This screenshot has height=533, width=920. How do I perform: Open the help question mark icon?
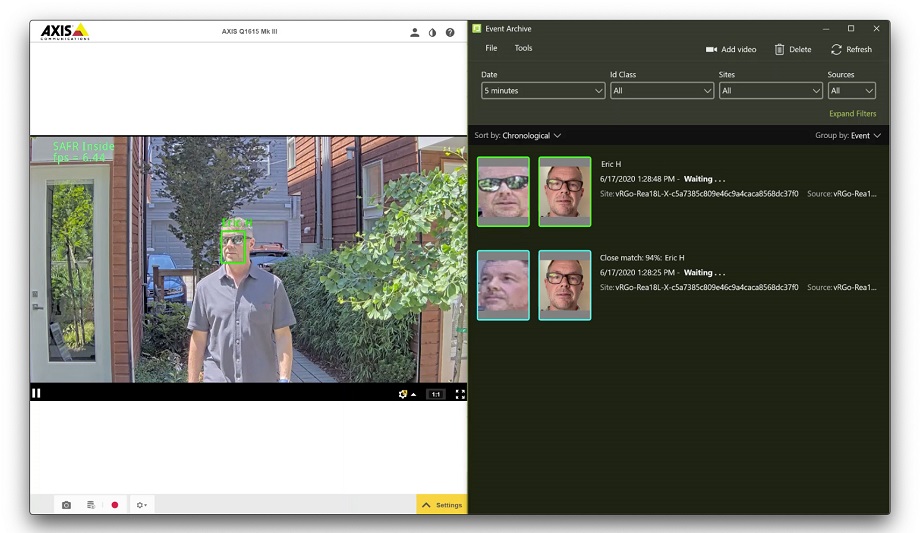pyautogui.click(x=450, y=32)
